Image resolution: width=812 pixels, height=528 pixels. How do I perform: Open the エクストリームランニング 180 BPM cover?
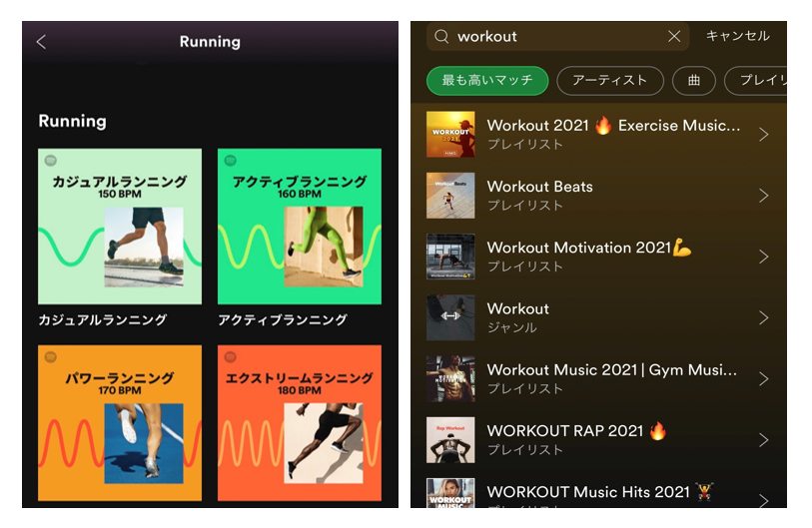[x=300, y=422]
